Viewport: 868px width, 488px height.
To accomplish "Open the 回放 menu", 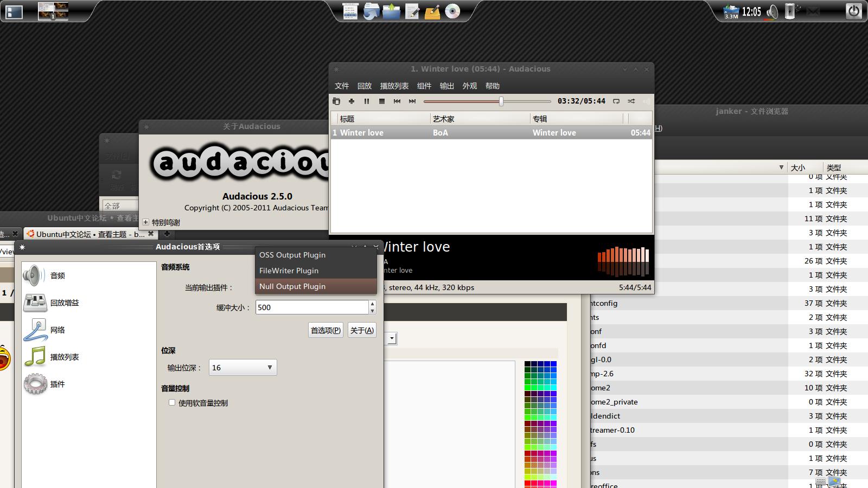I will (x=365, y=86).
